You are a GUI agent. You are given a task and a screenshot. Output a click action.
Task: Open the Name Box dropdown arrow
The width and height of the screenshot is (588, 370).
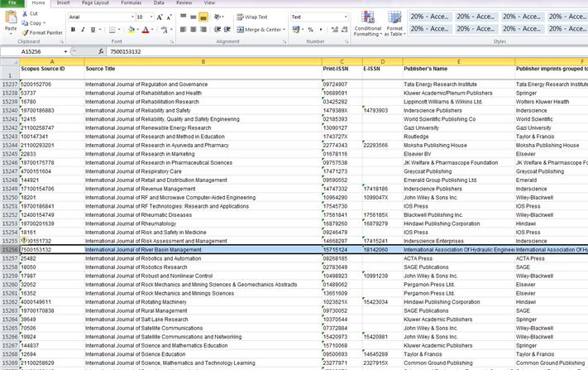[65, 51]
